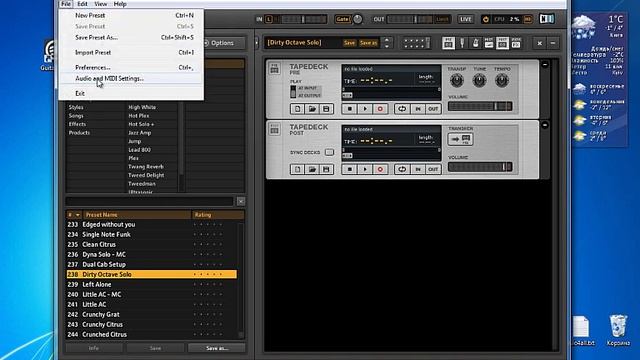Select preset 239 Left Alone
This screenshot has width=640, height=360.
pos(151,284)
